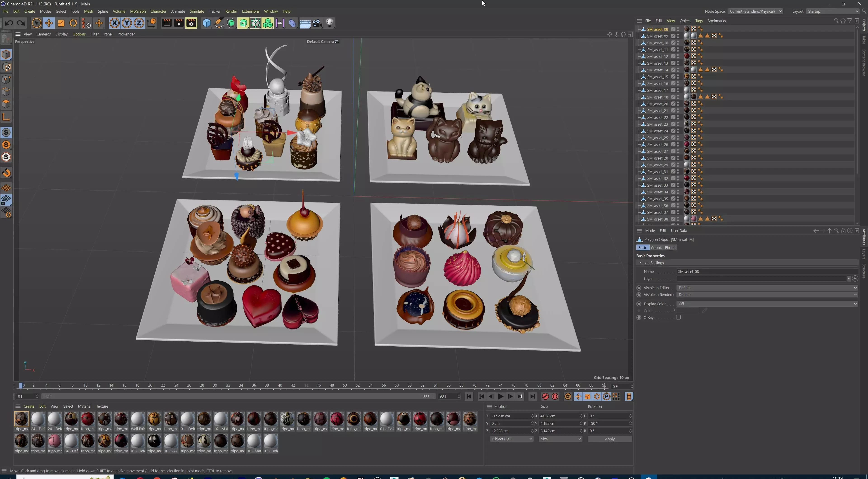Go to start of animation
The width and height of the screenshot is (868, 479).
click(x=469, y=397)
